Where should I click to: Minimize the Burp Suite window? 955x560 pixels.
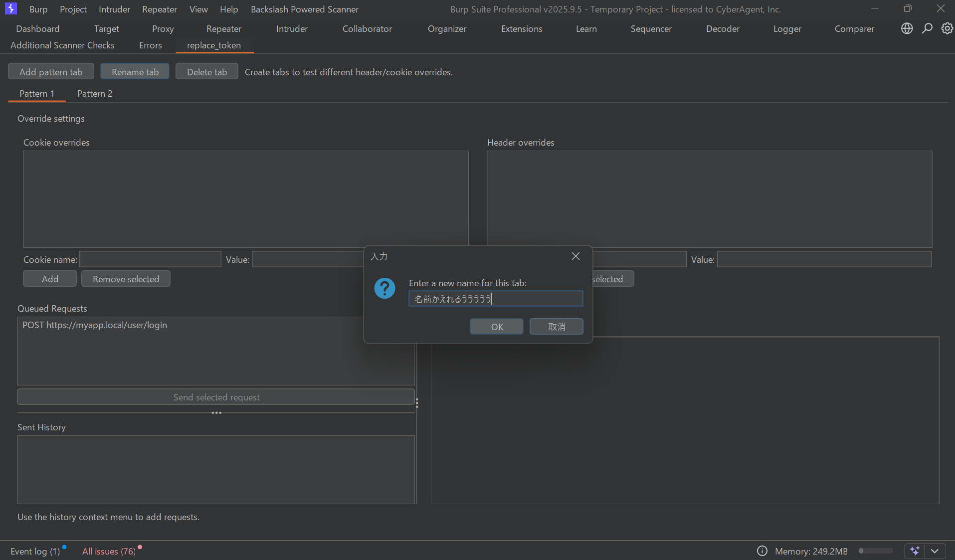[875, 8]
